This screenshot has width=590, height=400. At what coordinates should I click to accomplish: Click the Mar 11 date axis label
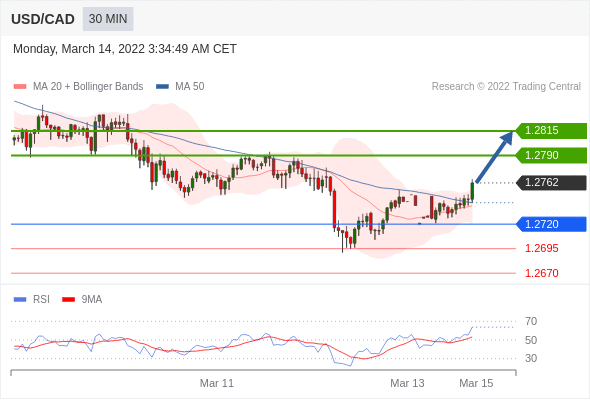click(x=217, y=383)
